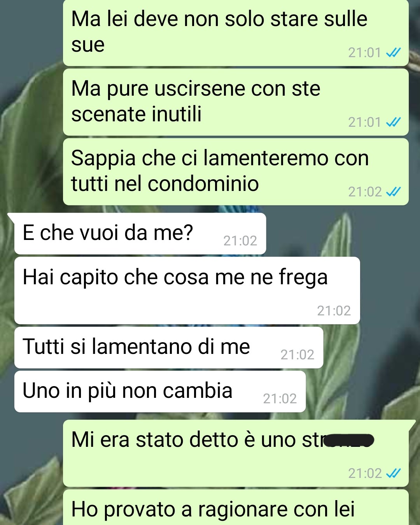
Task: Select message 'Ma pure uscirsene con ste scenate inutili'
Action: [x=236, y=102]
